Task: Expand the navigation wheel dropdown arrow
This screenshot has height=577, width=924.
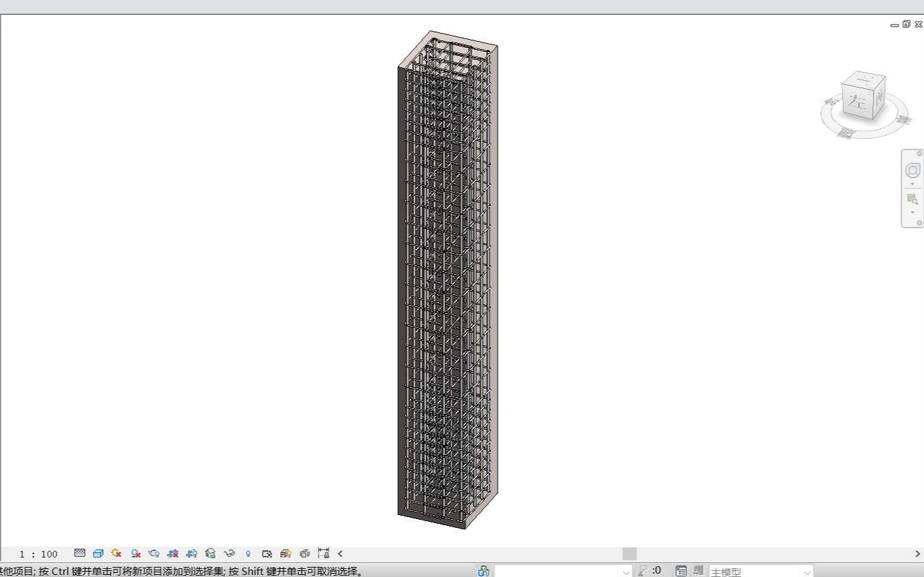Action: tap(913, 184)
